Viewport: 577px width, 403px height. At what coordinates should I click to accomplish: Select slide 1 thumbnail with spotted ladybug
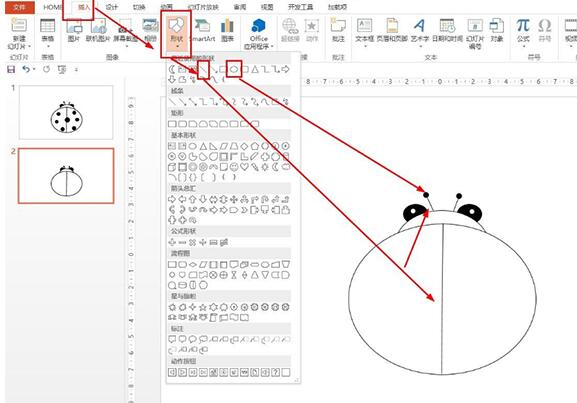[66, 113]
